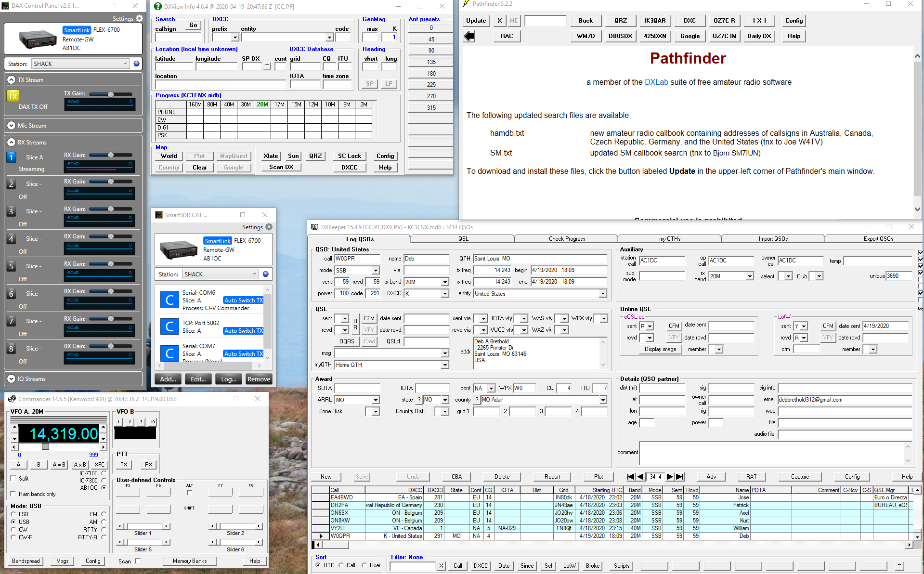
Task: Click the tilde button at DXKeeper bottom right
Action: [x=899, y=566]
